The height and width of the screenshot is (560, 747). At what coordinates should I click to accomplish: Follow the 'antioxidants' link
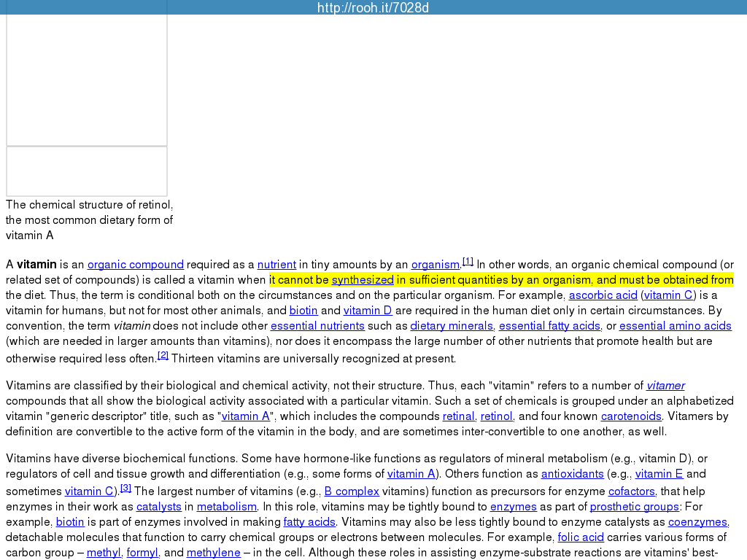point(572,474)
